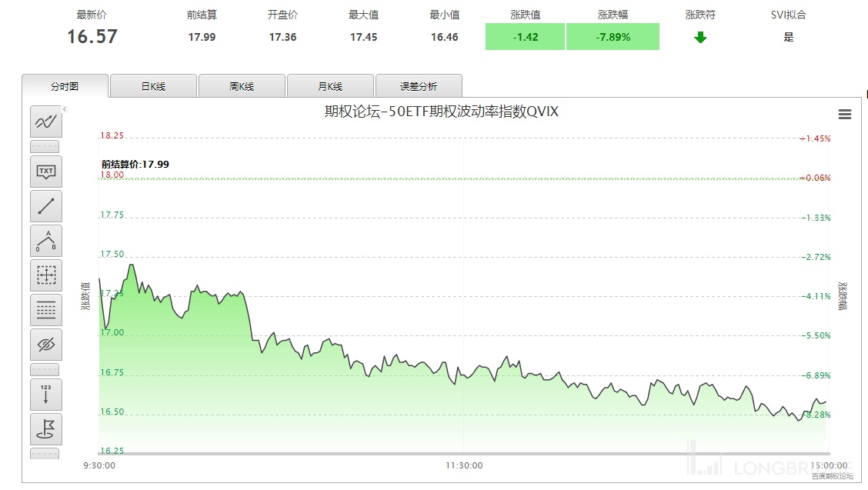868x490 pixels.
Task: Switch to the 日K线 tab
Action: coord(153,86)
